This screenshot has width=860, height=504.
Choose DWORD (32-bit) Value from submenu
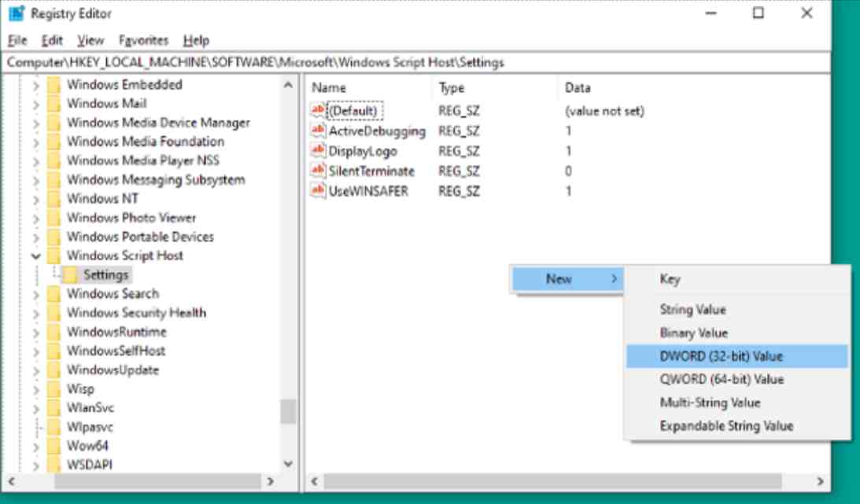pos(737,356)
